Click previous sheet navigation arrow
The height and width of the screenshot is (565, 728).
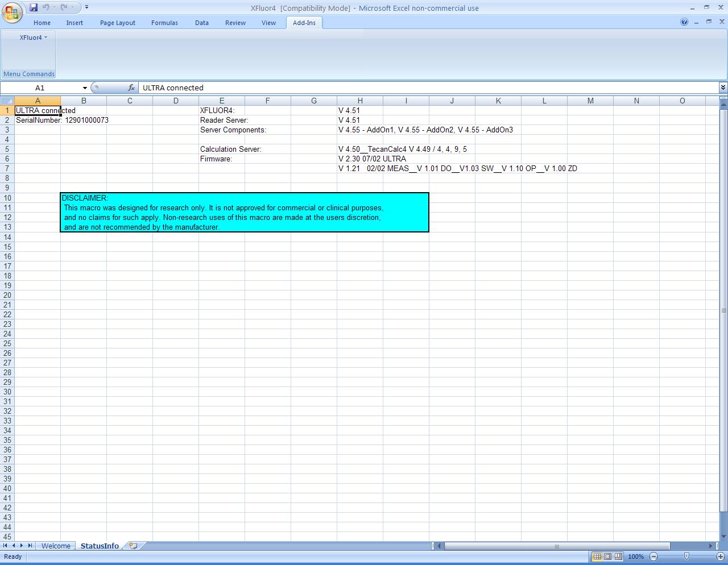pyautogui.click(x=14, y=546)
